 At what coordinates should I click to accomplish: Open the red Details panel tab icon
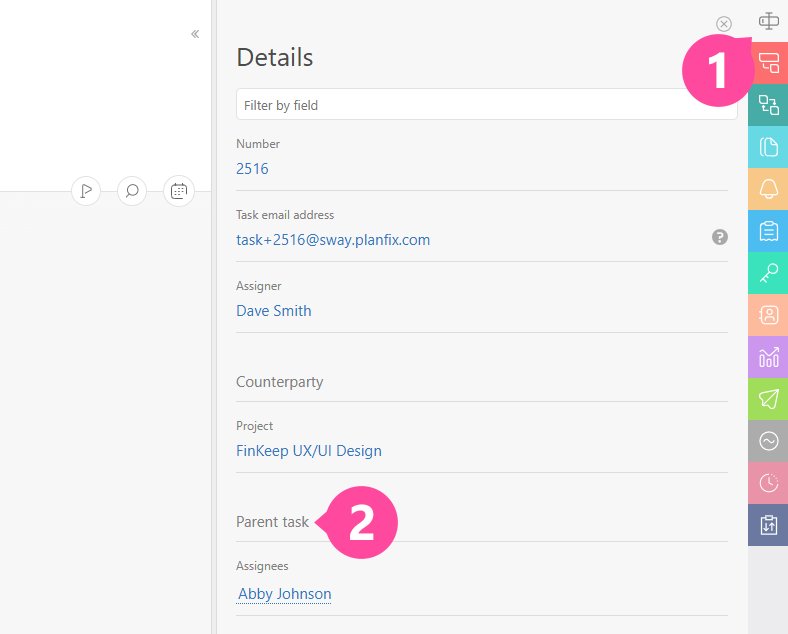click(x=768, y=63)
